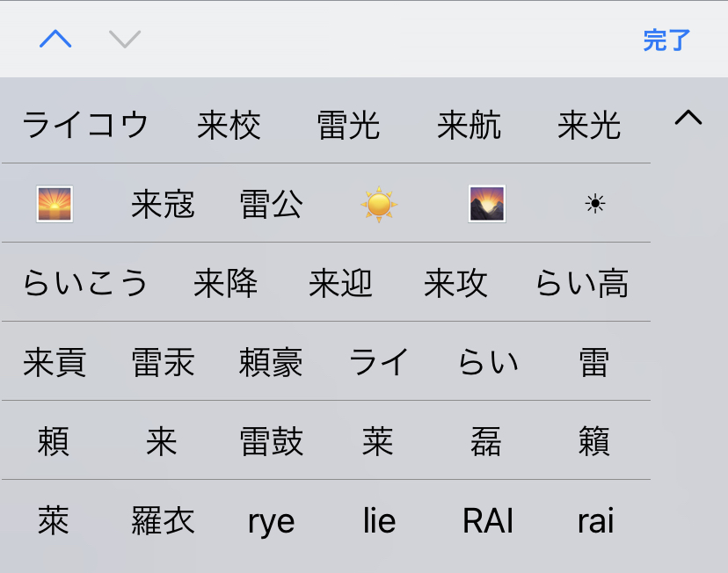Select the katakana candidate ライコウ
Viewport: 728px width, 573px height.
click(x=85, y=126)
